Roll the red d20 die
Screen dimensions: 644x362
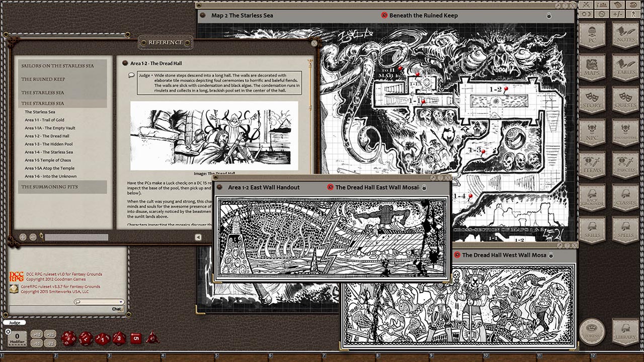[x=68, y=337]
